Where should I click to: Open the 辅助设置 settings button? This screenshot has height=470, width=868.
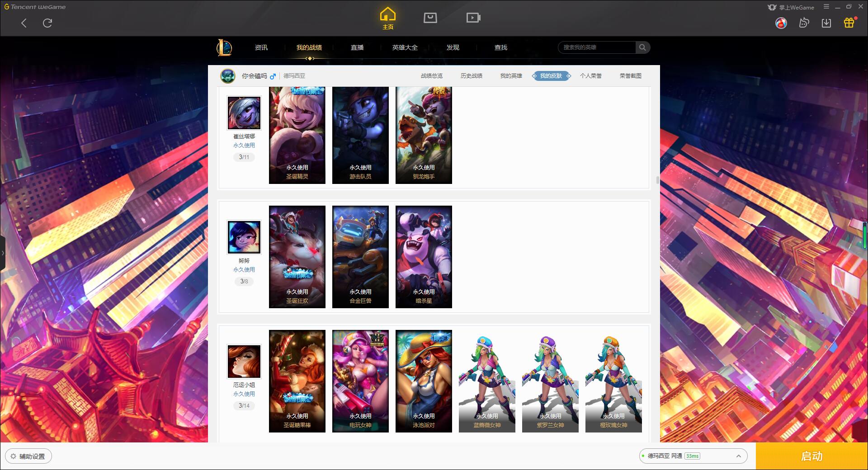[28, 456]
